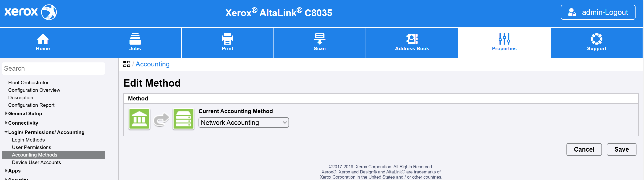This screenshot has width=644, height=180.
Task: Expand the Apps section
Action: click(6, 171)
